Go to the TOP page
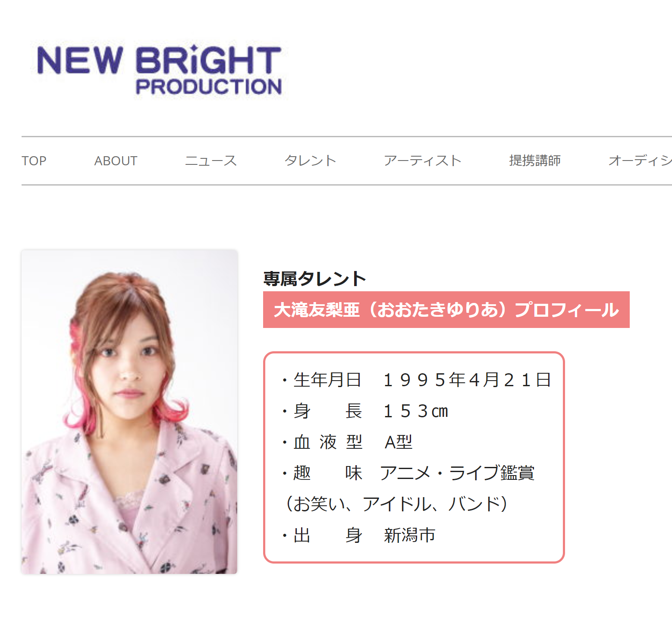672x627 pixels. point(34,161)
